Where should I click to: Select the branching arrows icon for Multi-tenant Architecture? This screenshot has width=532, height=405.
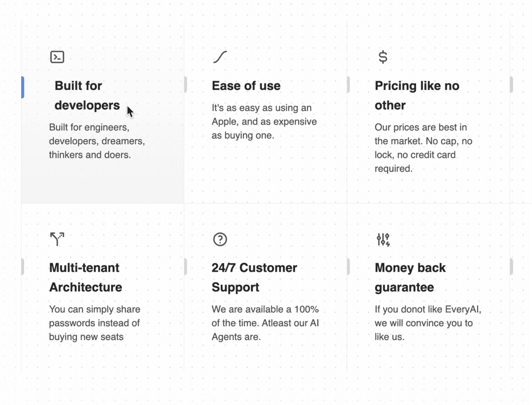(x=57, y=239)
